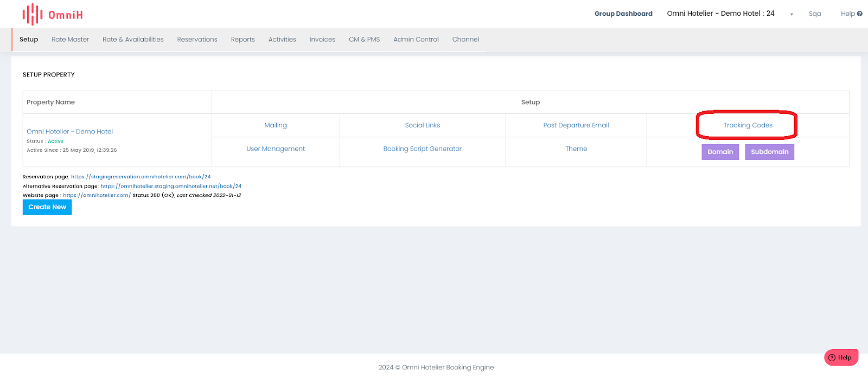Open the staging reservation page URL
Image resolution: width=868 pixels, height=379 pixels.
[x=141, y=177]
